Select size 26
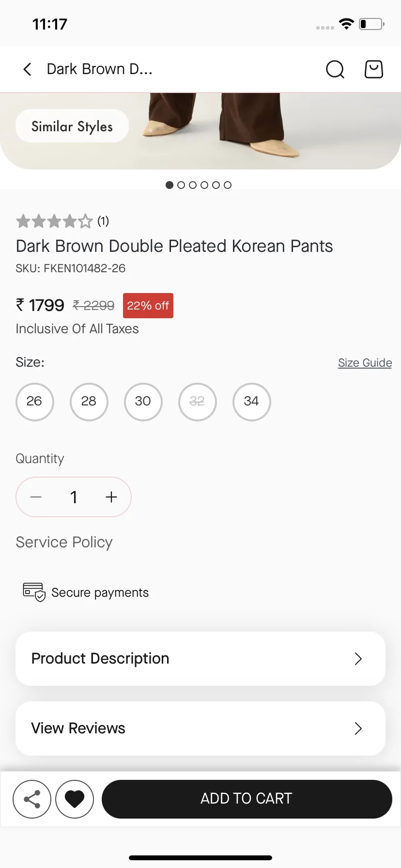The image size is (401, 868). click(x=34, y=402)
